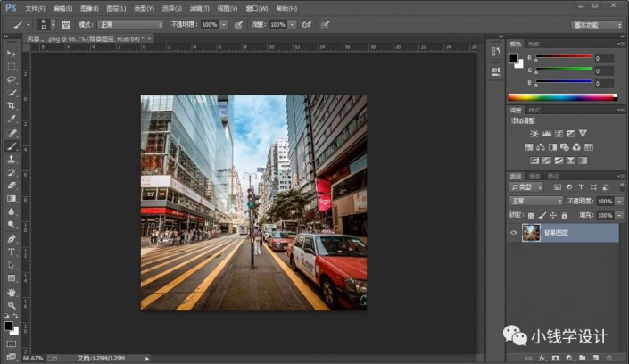Viewport: 629px width, 364px height.
Task: Select the Eraser tool
Action: coord(12,186)
